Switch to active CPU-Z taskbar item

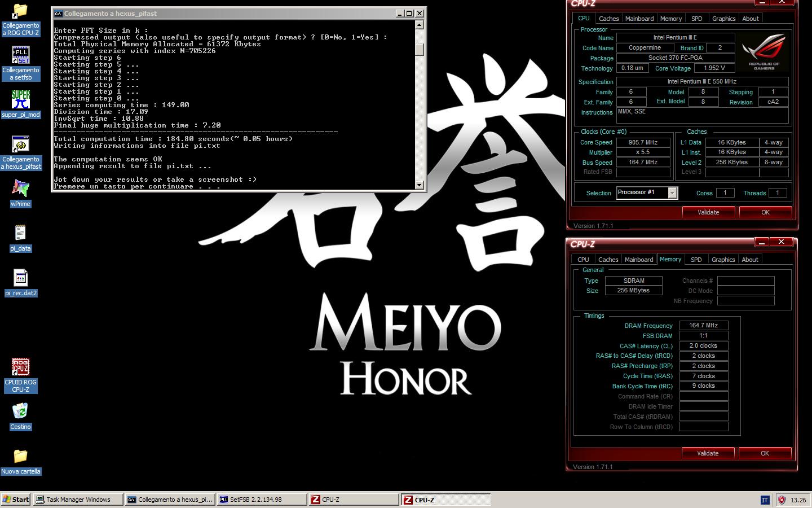[x=446, y=500]
